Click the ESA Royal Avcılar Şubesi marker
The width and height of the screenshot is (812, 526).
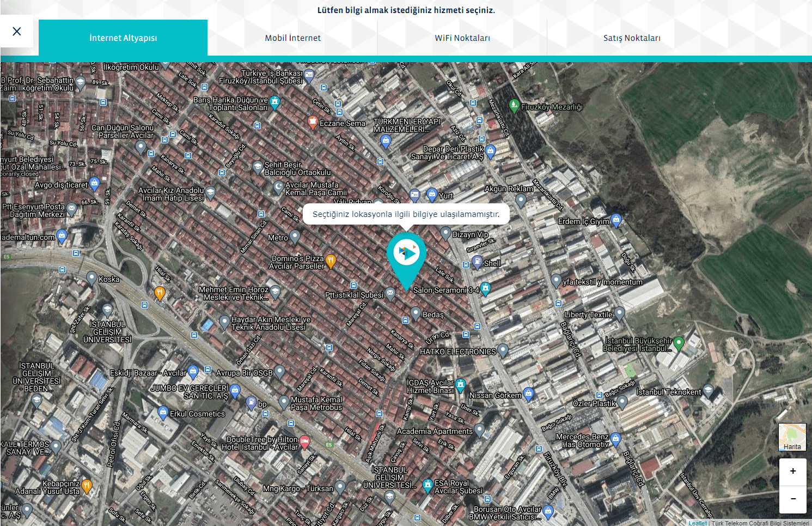428,485
